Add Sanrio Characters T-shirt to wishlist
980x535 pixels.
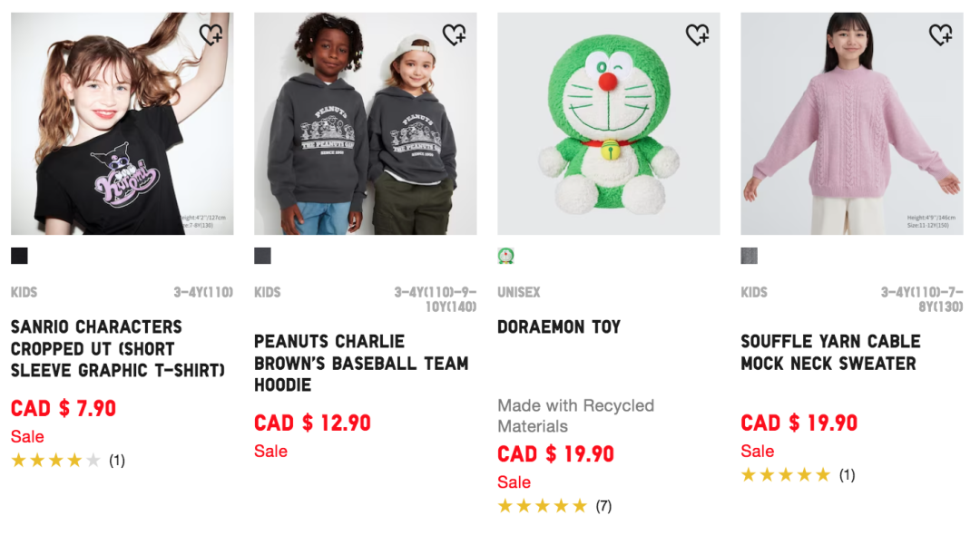click(x=211, y=35)
